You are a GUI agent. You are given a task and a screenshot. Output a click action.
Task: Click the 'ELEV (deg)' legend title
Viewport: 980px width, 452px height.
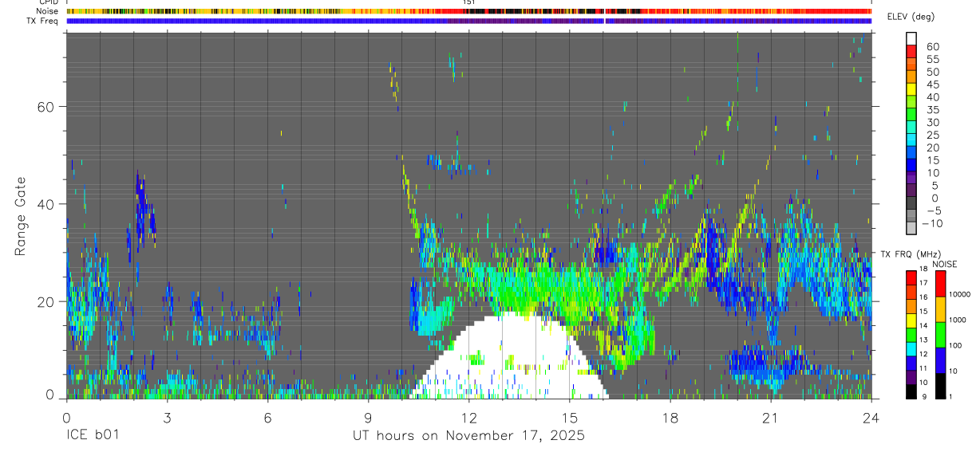[911, 17]
